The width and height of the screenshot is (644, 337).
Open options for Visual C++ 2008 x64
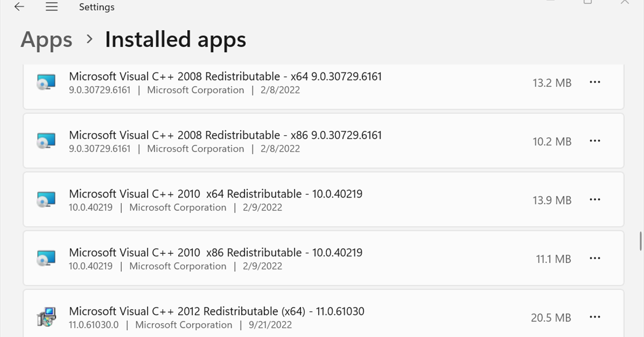pyautogui.click(x=595, y=82)
